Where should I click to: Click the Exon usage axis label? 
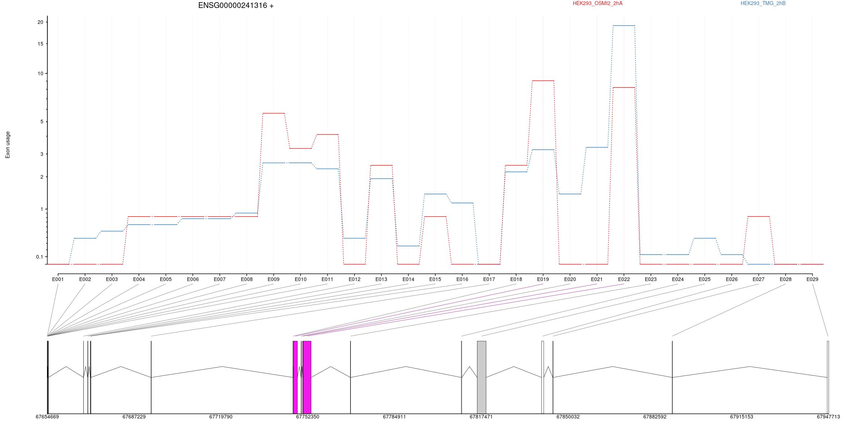click(x=8, y=145)
